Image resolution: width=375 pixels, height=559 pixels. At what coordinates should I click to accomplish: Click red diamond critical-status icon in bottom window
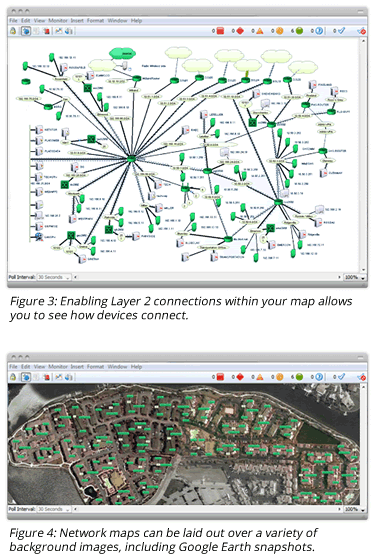(240, 377)
